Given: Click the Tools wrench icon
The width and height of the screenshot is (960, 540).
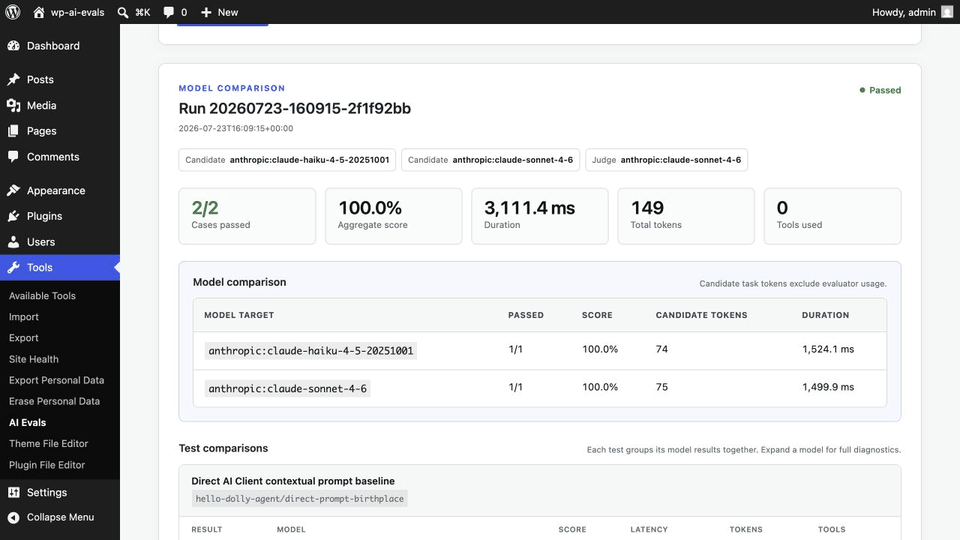Looking at the screenshot, I should pos(13,268).
